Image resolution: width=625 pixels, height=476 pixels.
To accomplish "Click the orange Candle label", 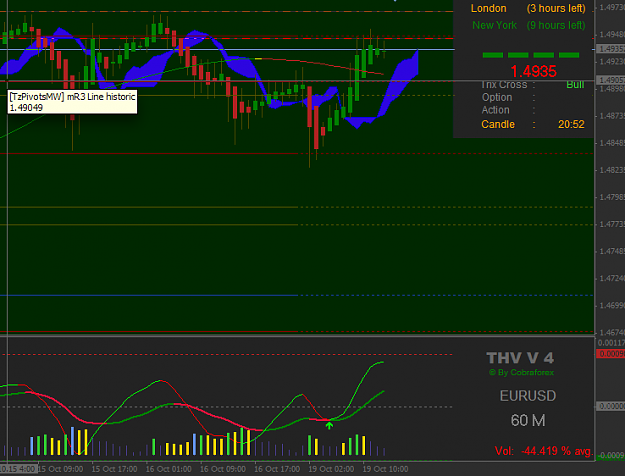I will pos(498,124).
